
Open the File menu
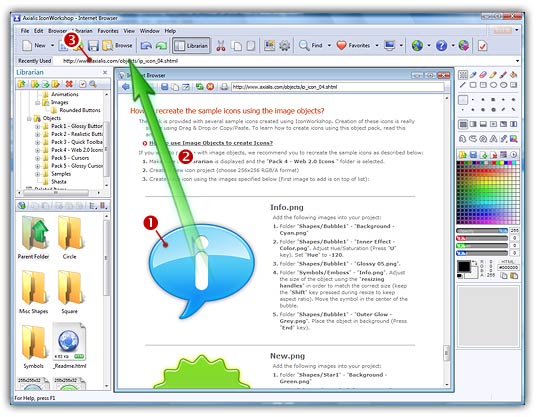pyautogui.click(x=25, y=31)
